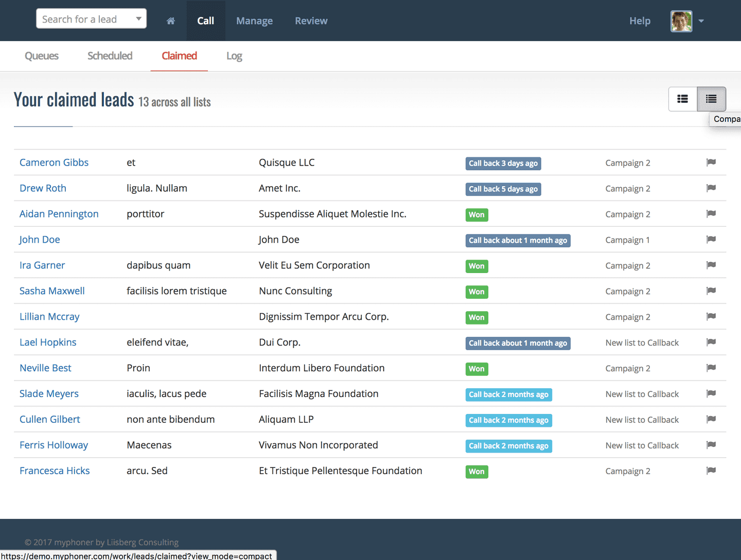
Task: Click the home icon in the navigation bar
Action: tap(170, 21)
